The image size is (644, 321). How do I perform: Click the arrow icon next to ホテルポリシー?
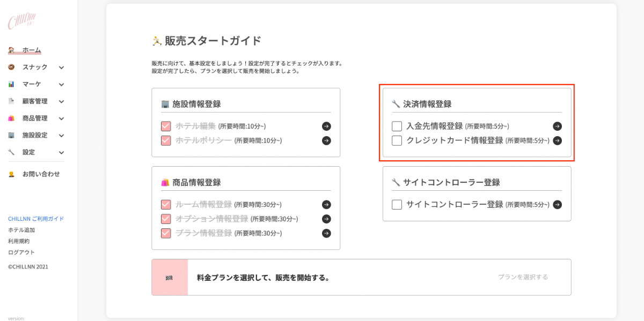point(326,140)
